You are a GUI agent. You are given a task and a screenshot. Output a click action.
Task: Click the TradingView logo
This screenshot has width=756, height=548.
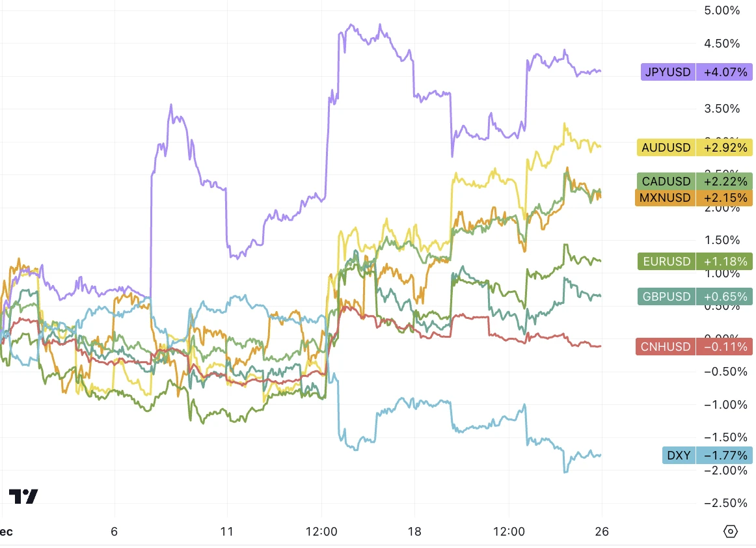(x=23, y=497)
